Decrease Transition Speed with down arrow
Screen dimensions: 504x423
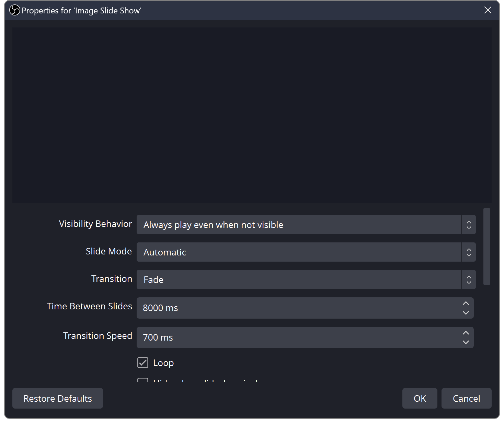[466, 342]
